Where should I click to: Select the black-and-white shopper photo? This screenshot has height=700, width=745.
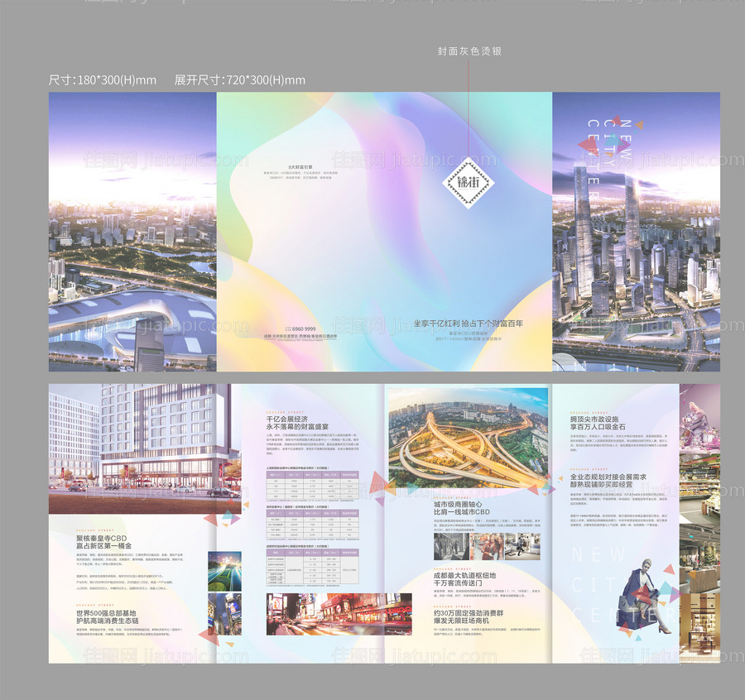coord(451,546)
